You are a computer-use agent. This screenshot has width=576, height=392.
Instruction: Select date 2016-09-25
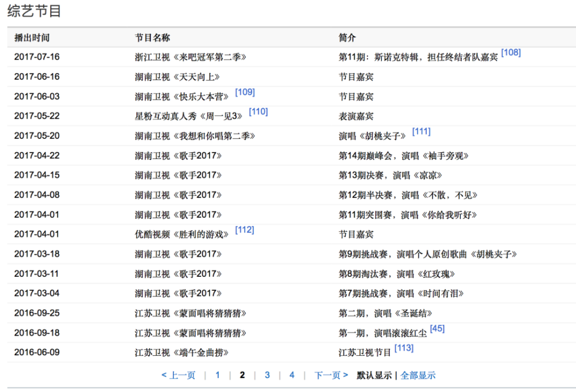[37, 313]
